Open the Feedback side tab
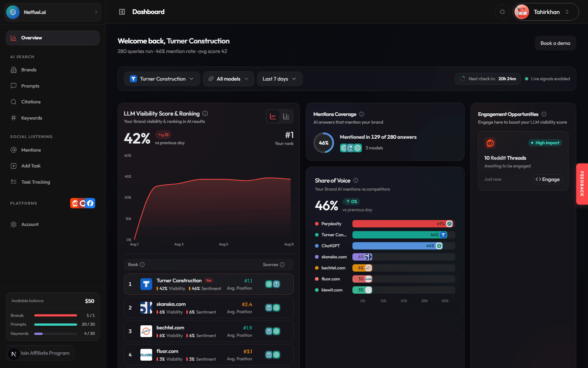 (582, 184)
